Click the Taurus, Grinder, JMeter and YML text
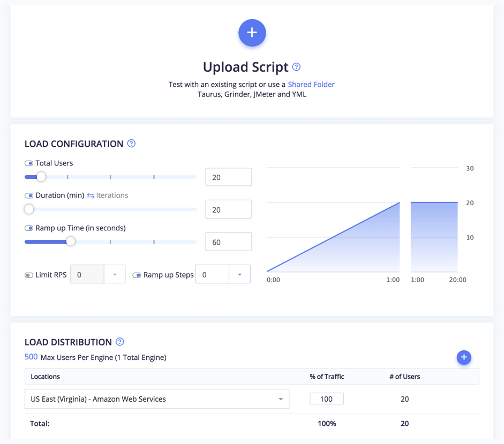504x444 pixels. coord(252,94)
